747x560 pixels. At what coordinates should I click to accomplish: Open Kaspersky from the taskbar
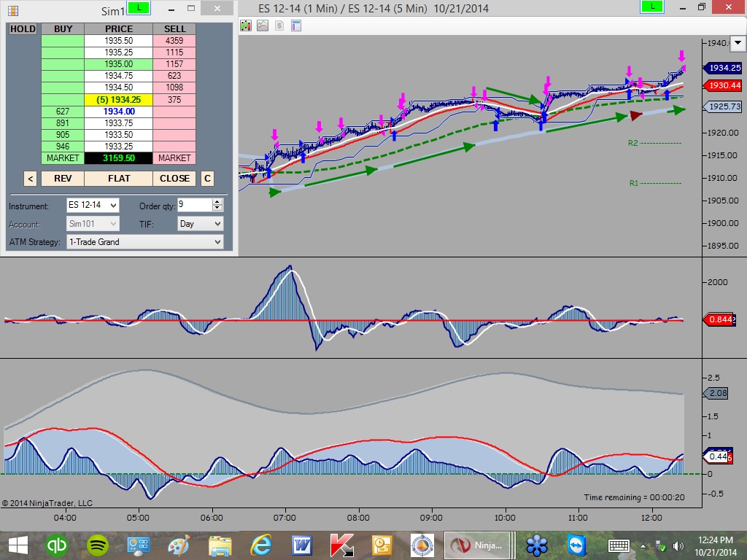click(x=342, y=545)
